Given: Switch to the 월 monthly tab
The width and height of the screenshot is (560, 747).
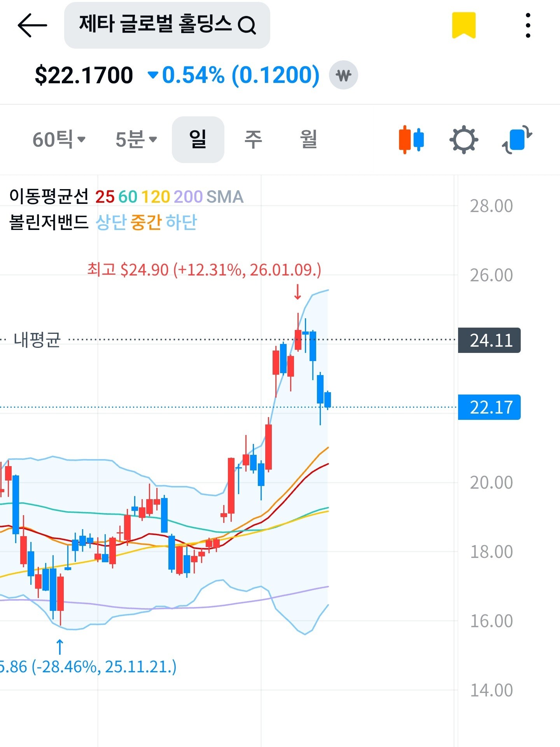Looking at the screenshot, I should 309,139.
